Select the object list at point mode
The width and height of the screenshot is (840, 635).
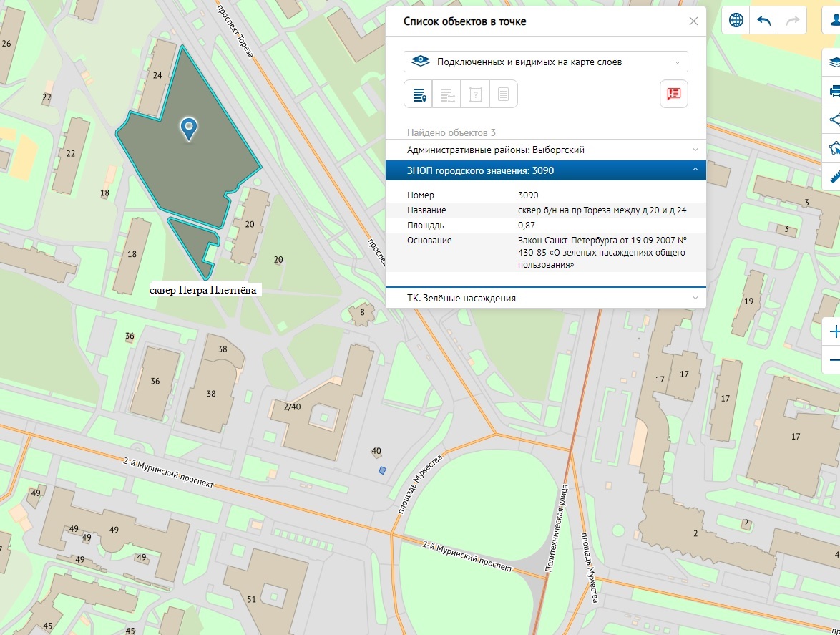[x=419, y=94]
